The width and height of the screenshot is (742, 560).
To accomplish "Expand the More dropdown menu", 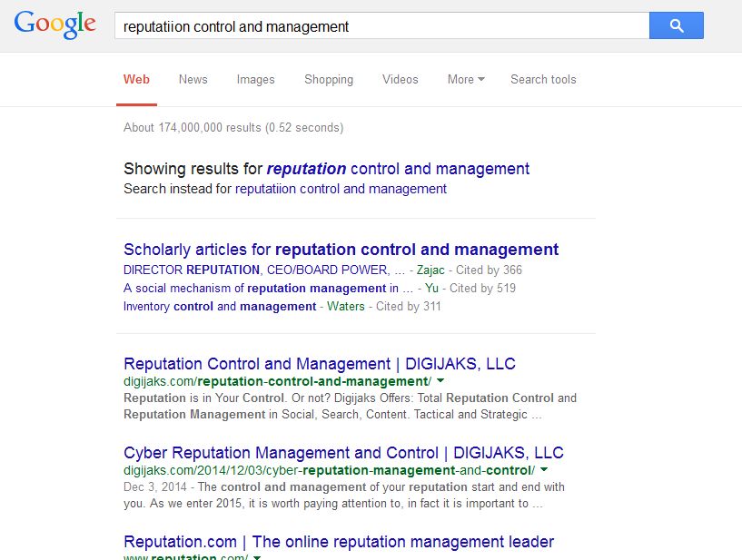I will pos(465,80).
